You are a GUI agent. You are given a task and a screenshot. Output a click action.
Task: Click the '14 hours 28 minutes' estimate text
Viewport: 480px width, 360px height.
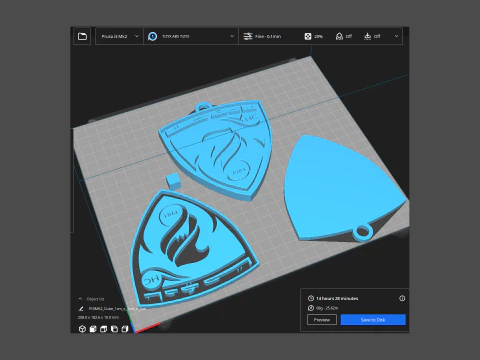(x=337, y=298)
